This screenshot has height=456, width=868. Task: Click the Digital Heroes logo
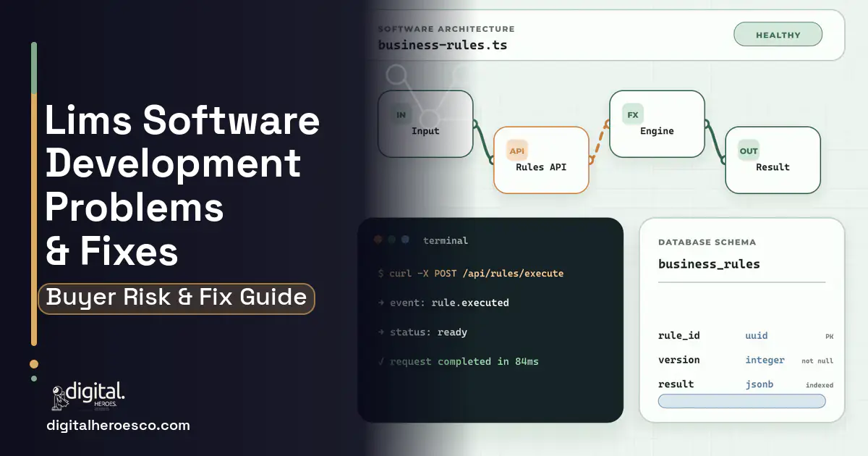(88, 396)
